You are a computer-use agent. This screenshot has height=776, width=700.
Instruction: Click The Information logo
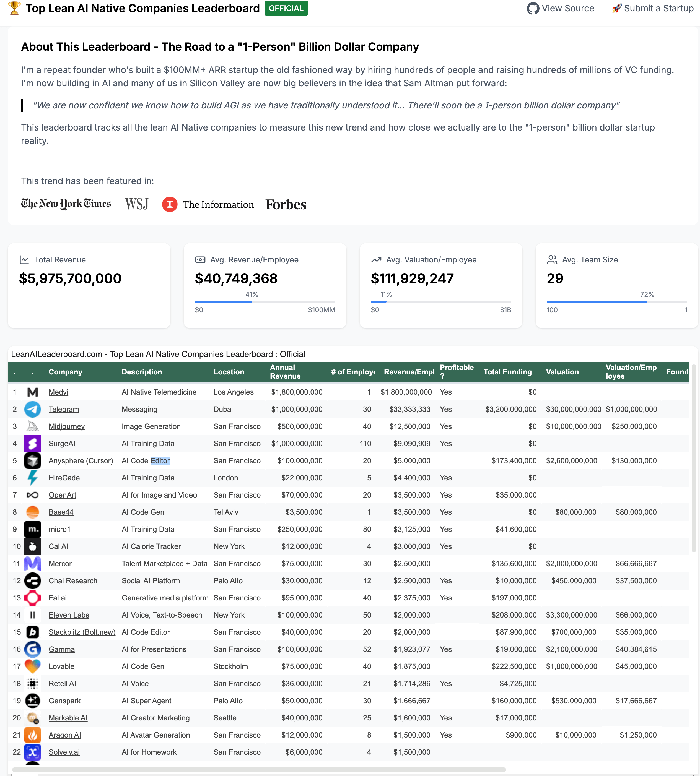[x=208, y=204]
